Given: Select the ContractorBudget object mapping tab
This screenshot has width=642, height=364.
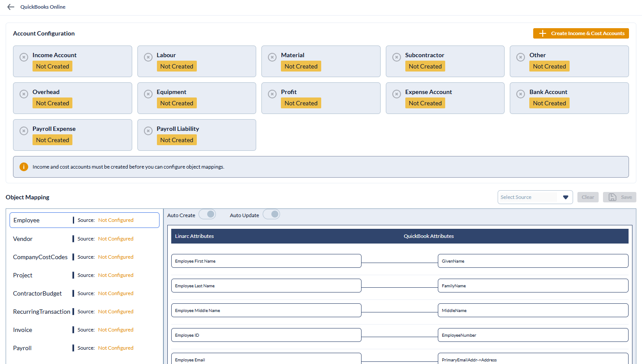Looking at the screenshot, I should (85, 293).
